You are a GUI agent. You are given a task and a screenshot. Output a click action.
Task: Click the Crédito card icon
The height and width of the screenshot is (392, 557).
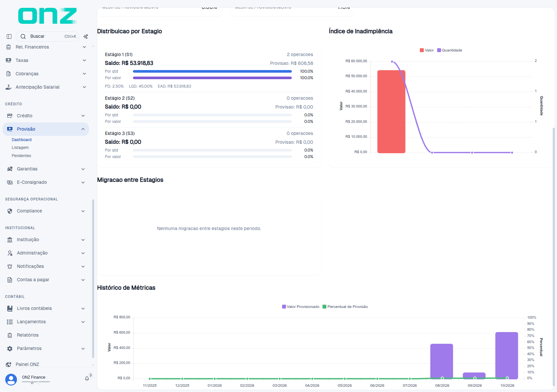coord(10,116)
